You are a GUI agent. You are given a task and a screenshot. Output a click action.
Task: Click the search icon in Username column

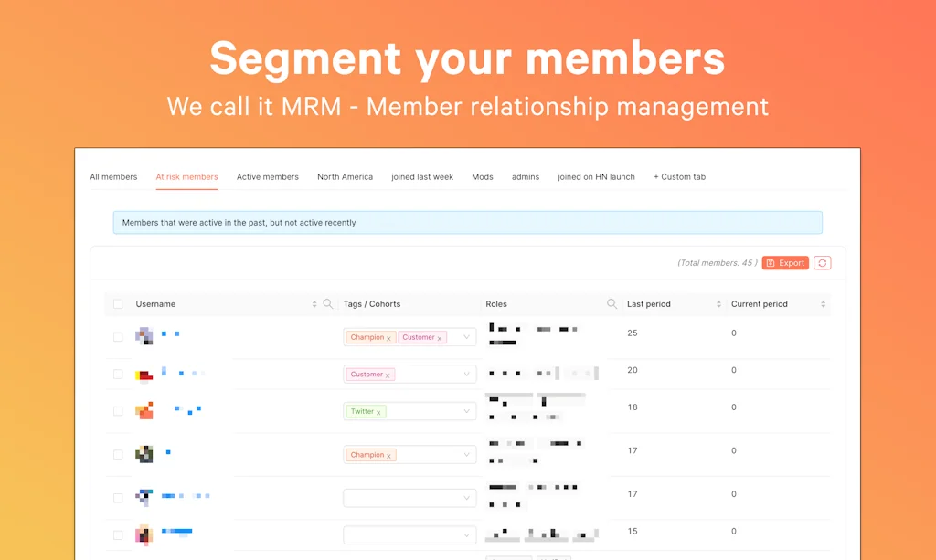point(328,304)
